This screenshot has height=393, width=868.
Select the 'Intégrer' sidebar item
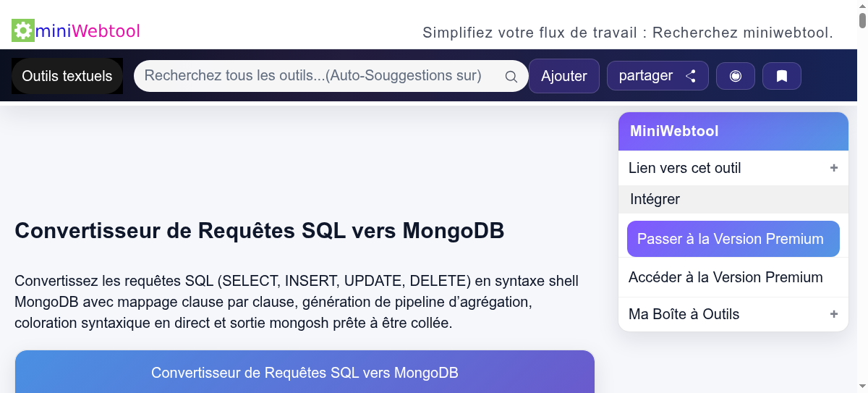click(x=655, y=199)
